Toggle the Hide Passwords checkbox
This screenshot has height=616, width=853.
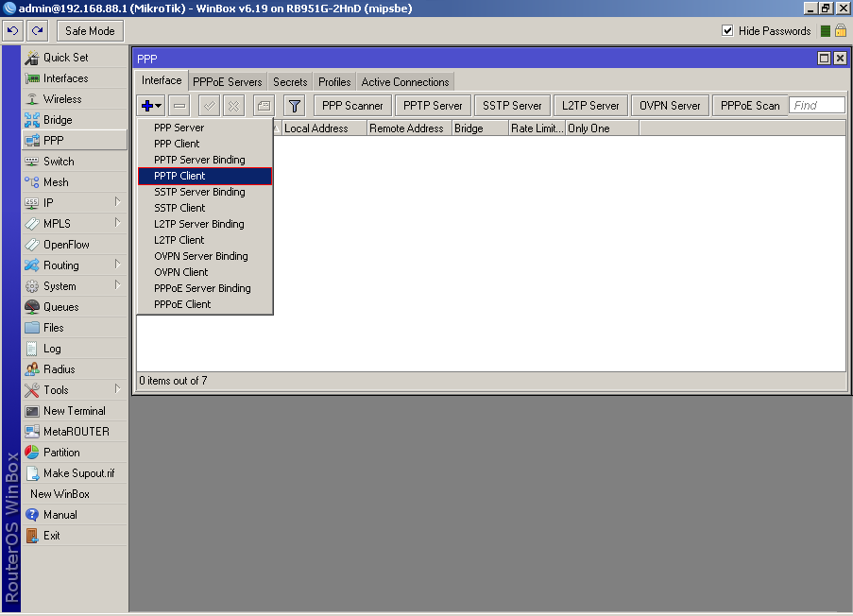727,31
